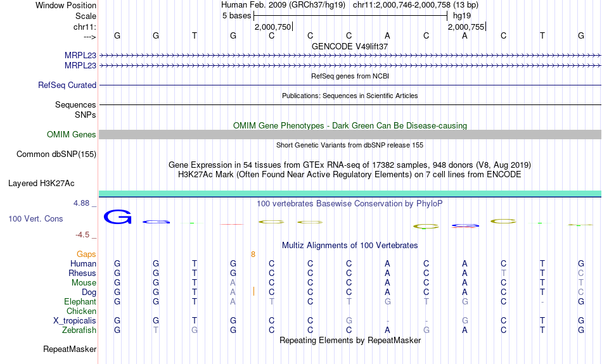
Task: Click the orange 8 in Gaps row
Action: click(x=253, y=254)
